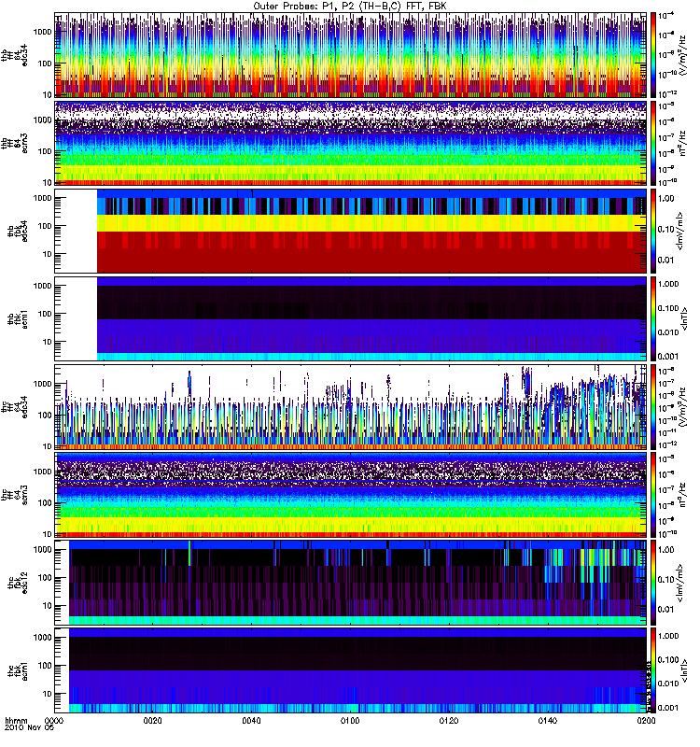Click the color bar of thc fff edc34 panel

653,407
